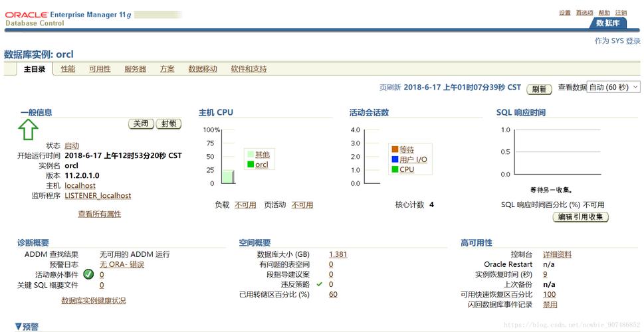Click the 0 link for 关键 SQL 概要文件
Viewport: 644px width, 332px height.
point(102,285)
